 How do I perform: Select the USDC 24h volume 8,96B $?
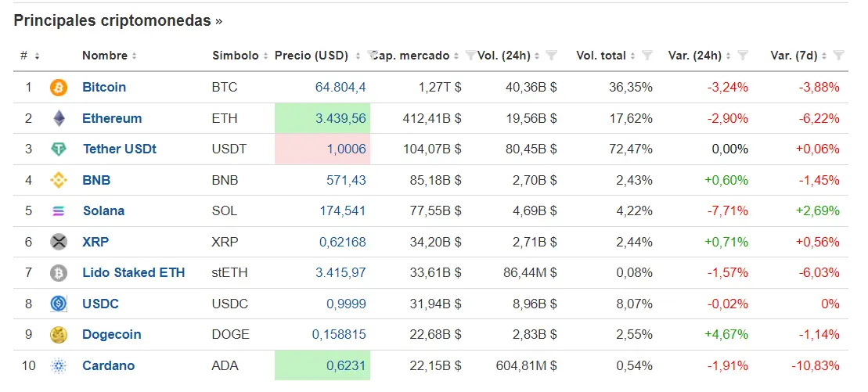tap(534, 304)
